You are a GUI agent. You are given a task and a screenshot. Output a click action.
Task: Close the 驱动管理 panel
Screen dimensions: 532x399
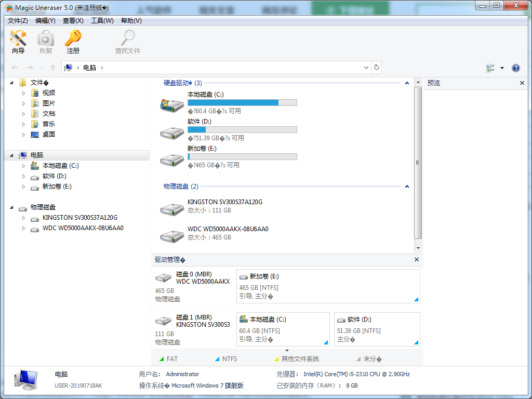[x=417, y=260]
